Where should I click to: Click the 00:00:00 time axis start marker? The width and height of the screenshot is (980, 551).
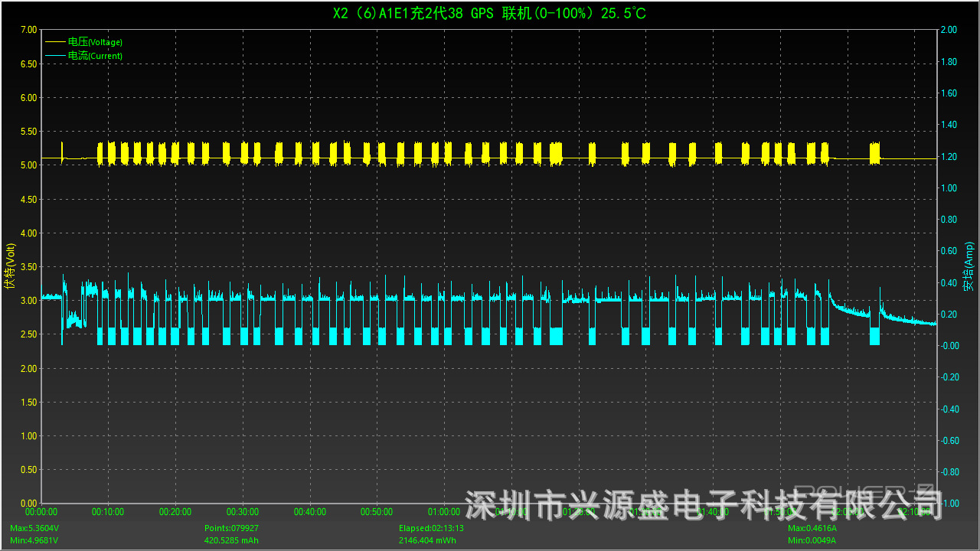pos(41,512)
